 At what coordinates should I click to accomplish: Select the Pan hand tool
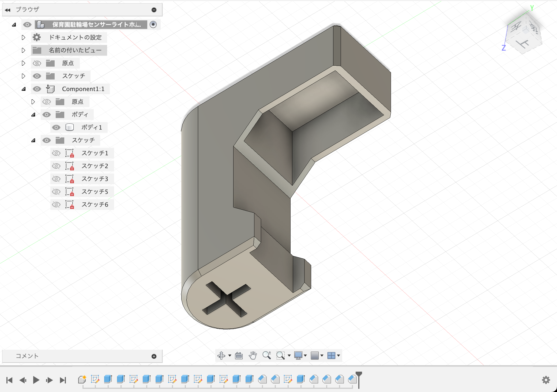(x=253, y=355)
